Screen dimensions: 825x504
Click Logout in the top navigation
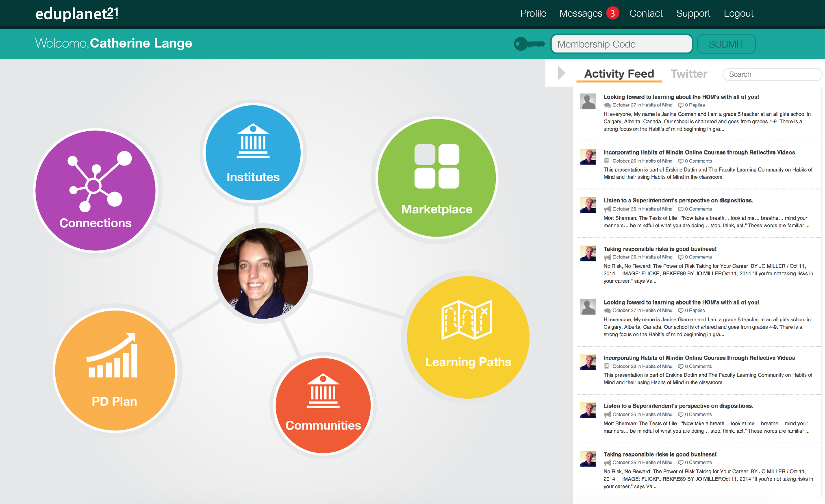point(738,13)
